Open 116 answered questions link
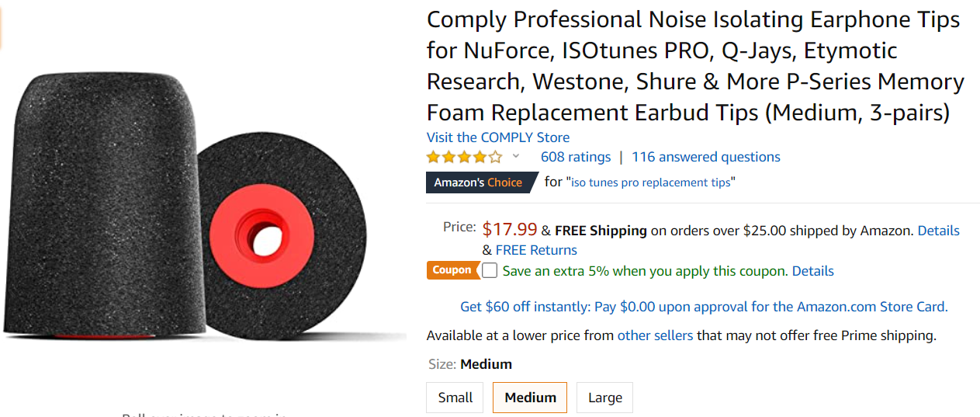This screenshot has width=980, height=417. point(706,157)
